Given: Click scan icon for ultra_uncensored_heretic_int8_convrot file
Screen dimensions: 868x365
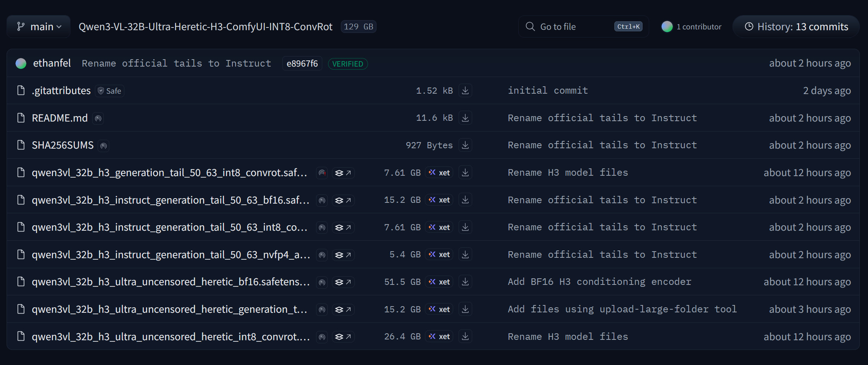Looking at the screenshot, I should point(322,337).
